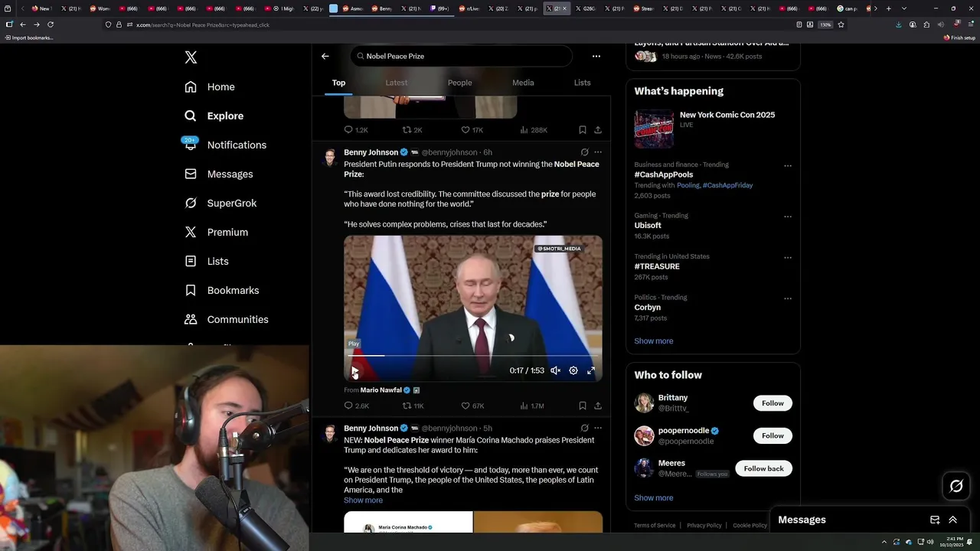This screenshot has width=980, height=551.
Task: Open SuperGrok from sidebar
Action: coord(220,203)
